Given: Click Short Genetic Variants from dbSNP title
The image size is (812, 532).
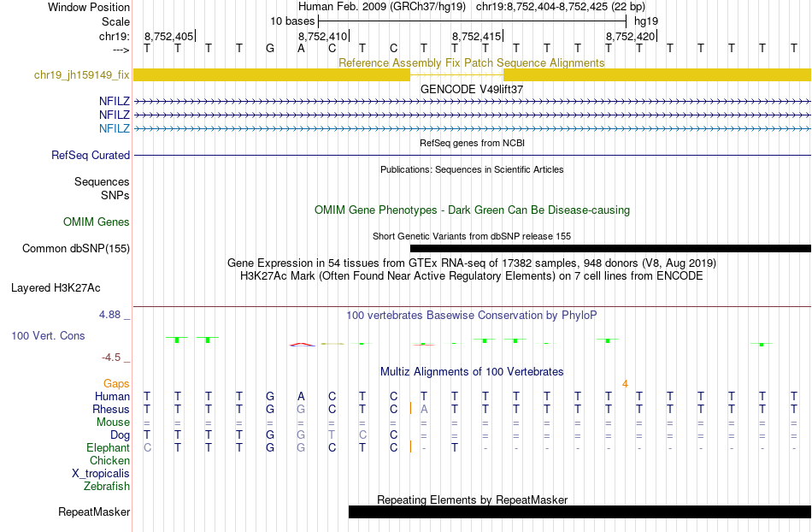Looking at the screenshot, I should [472, 236].
